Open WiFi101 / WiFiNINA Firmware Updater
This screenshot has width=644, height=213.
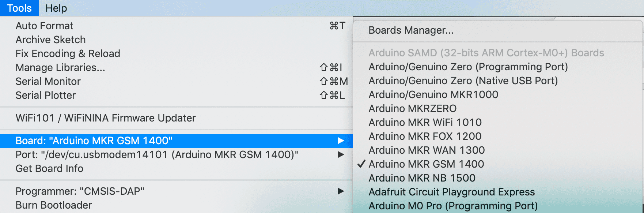click(105, 118)
